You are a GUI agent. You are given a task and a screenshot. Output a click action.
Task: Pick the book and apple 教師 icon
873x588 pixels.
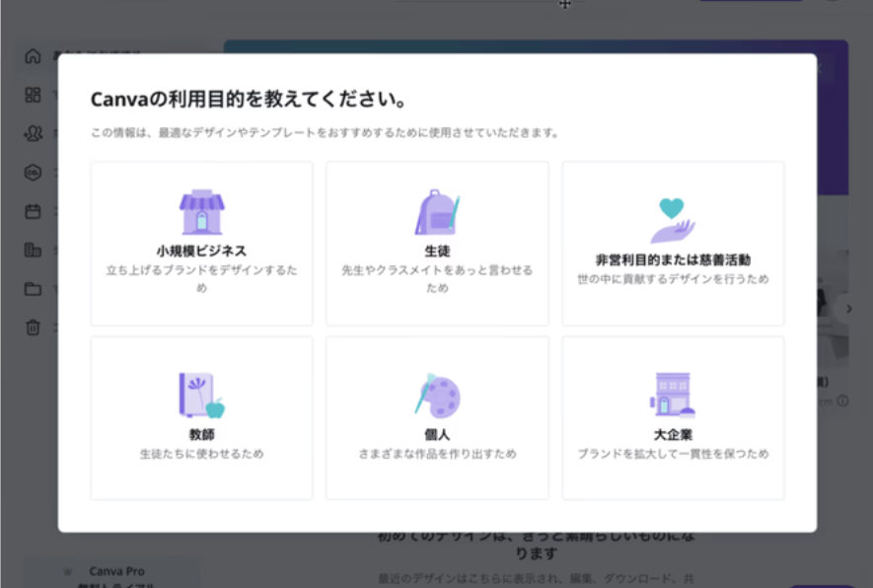[x=201, y=395]
